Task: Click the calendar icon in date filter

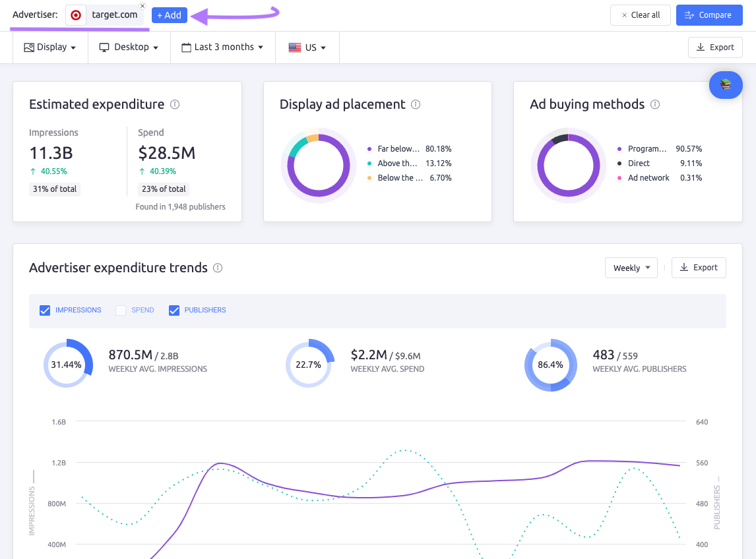Action: pyautogui.click(x=186, y=47)
